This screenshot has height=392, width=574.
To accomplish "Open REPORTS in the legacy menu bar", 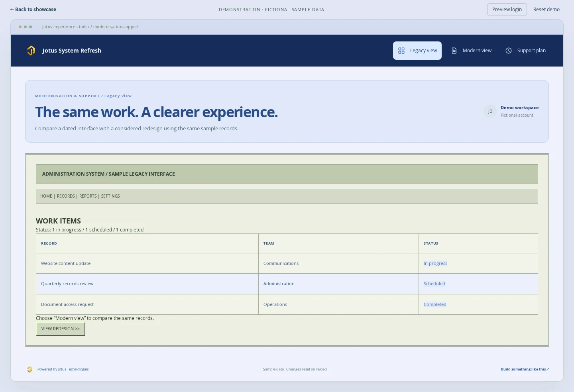I will [x=88, y=196].
